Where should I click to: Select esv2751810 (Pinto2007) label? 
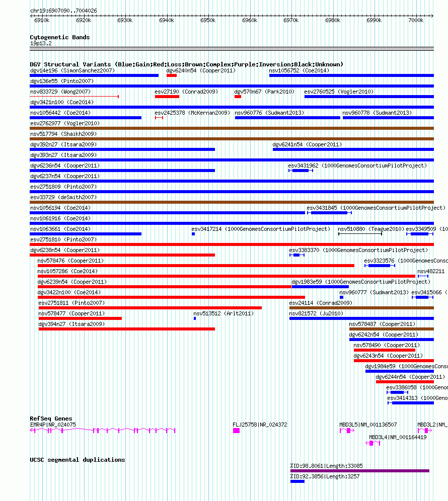[63, 239]
